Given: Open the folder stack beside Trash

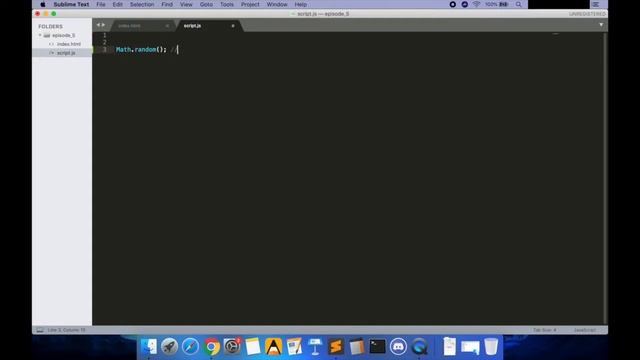Looking at the screenshot, I should tap(470, 347).
